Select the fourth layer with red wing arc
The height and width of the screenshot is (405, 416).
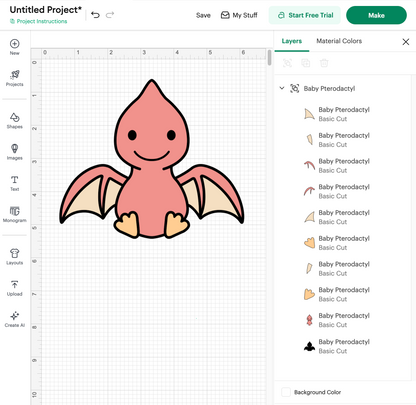tap(342, 191)
